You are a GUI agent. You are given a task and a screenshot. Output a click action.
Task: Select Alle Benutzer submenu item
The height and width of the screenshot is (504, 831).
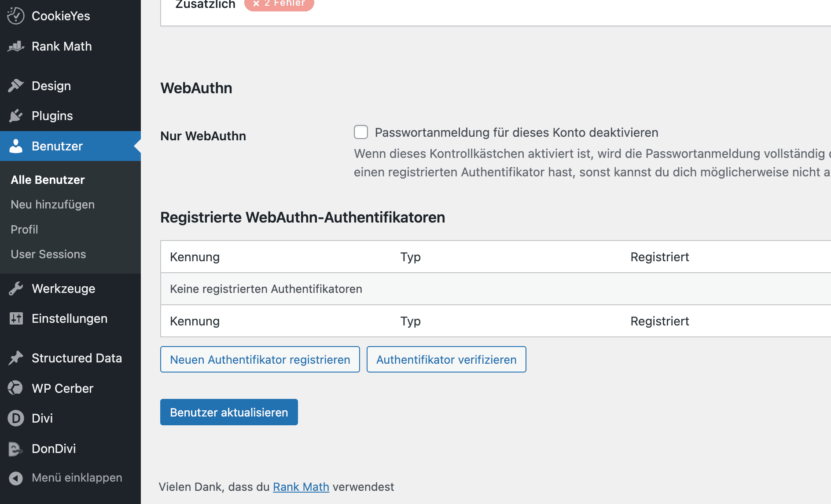[x=48, y=180]
